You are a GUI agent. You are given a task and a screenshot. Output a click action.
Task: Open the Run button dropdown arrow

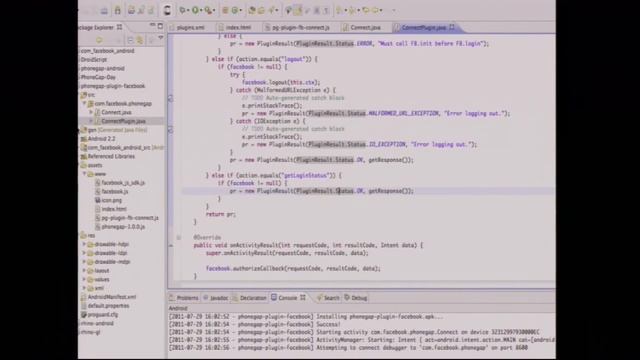click(x=201, y=11)
